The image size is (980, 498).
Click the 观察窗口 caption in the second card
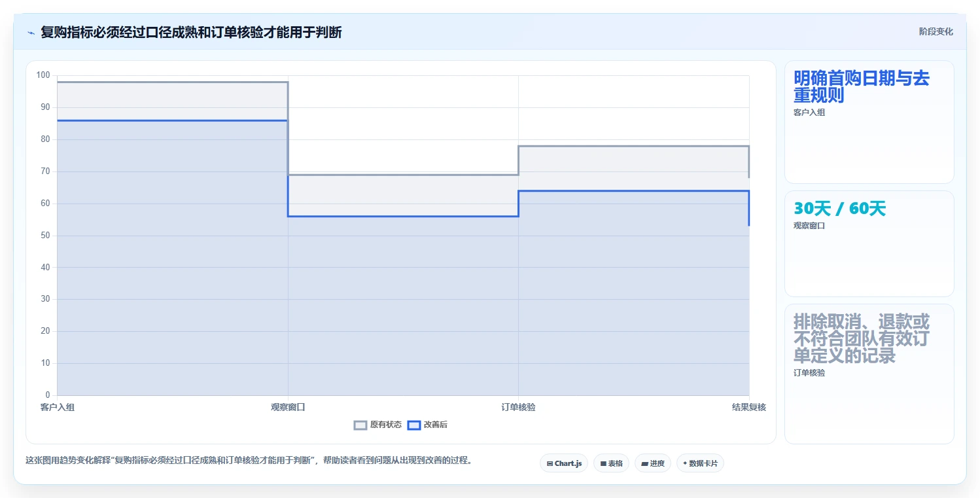[x=809, y=226]
